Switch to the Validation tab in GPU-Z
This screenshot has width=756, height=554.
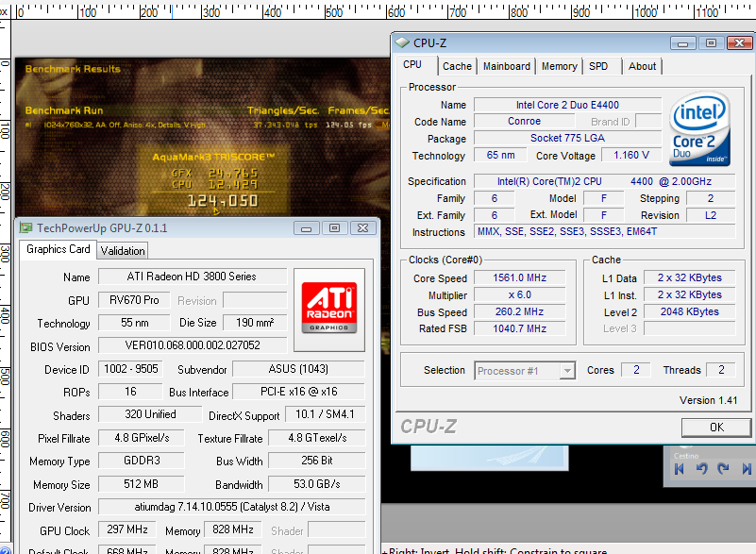pos(123,251)
